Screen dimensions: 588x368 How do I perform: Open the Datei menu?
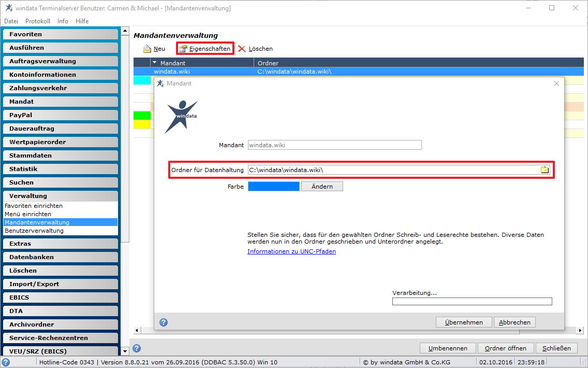pos(11,21)
